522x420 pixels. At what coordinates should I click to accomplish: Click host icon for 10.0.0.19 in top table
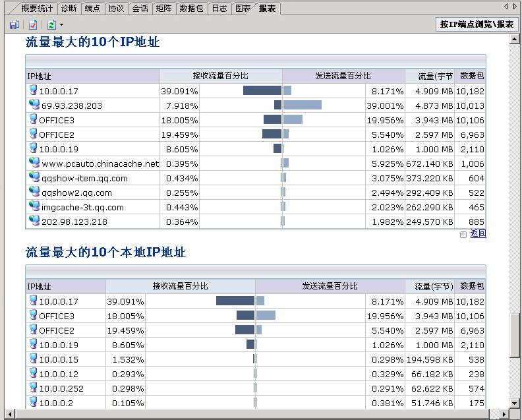pos(34,148)
